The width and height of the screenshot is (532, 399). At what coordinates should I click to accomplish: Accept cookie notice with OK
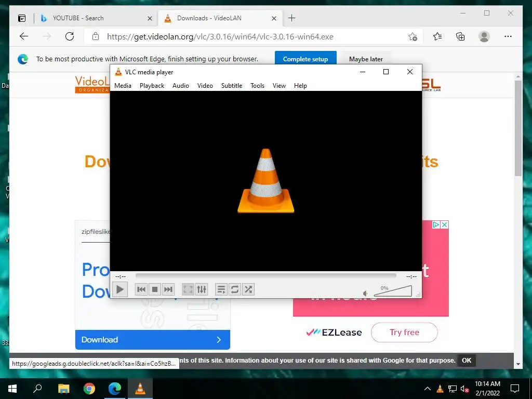pos(467,361)
